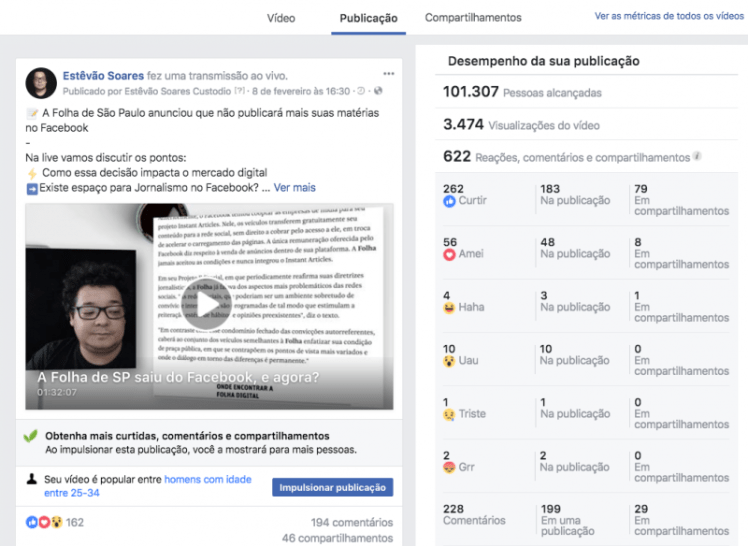This screenshot has width=748, height=546.
Task: Click Impulsionar publicação button
Action: coord(332,487)
